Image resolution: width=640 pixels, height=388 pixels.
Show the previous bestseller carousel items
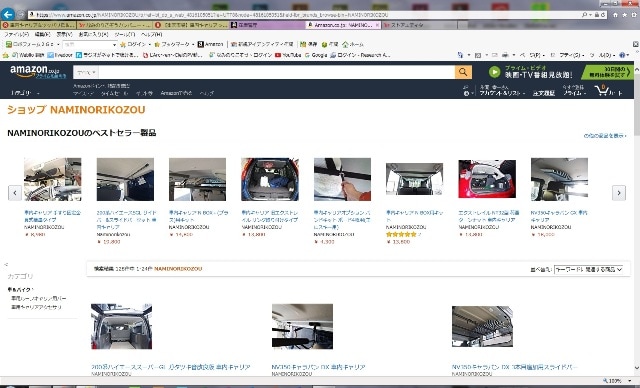click(15, 193)
